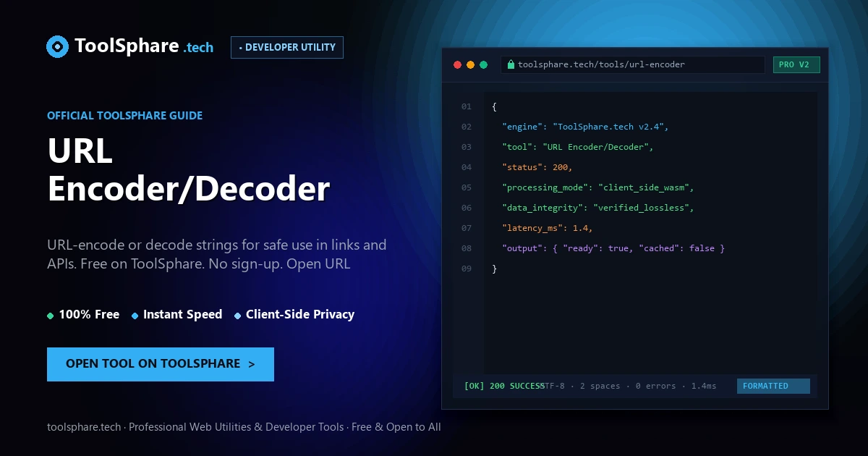Click the yellow window dot in mock browser
Screen dimensions: 868x456
pos(471,64)
